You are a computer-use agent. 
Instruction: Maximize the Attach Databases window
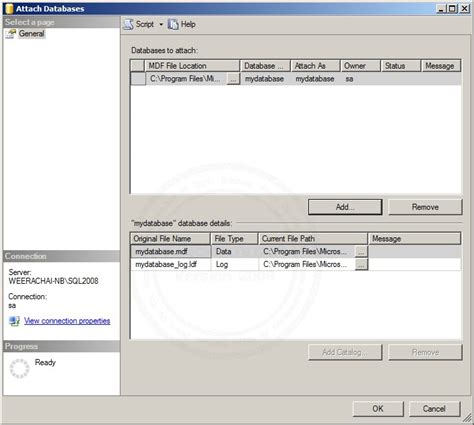coord(452,9)
